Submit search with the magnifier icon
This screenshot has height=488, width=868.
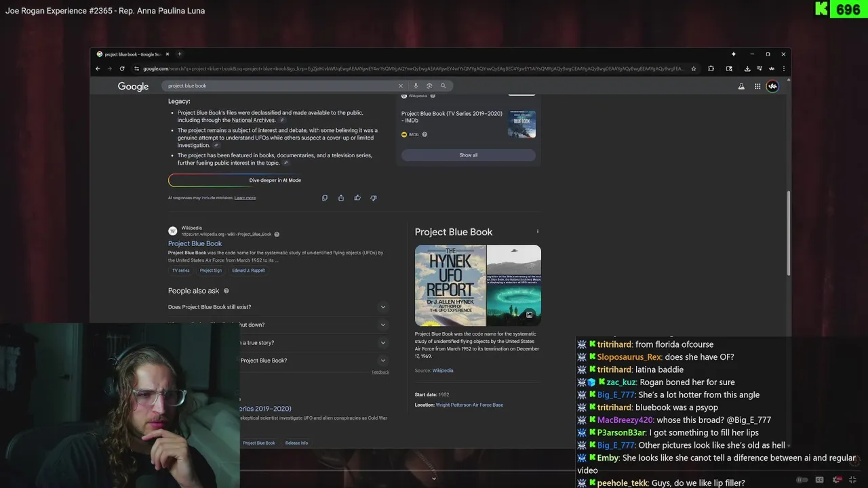click(x=443, y=86)
